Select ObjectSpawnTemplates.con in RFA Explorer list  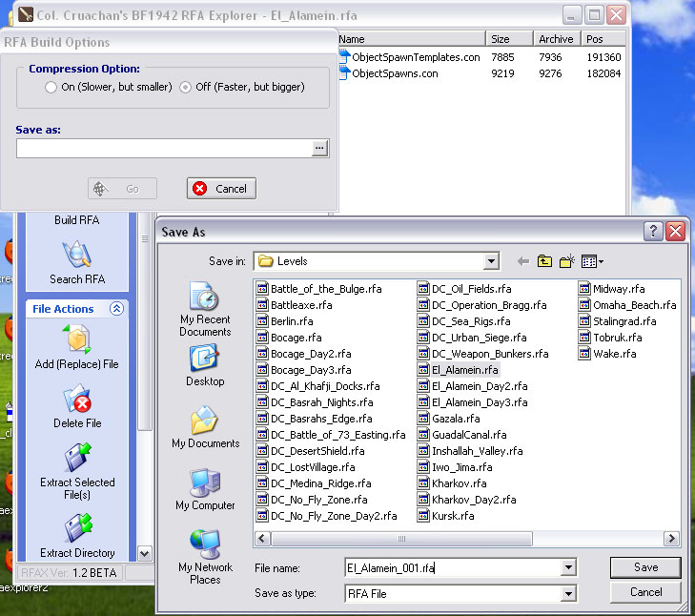(x=410, y=57)
